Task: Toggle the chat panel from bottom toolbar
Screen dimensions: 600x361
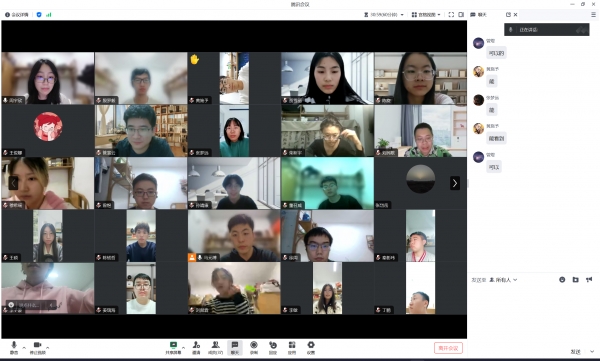Action: tap(235, 347)
